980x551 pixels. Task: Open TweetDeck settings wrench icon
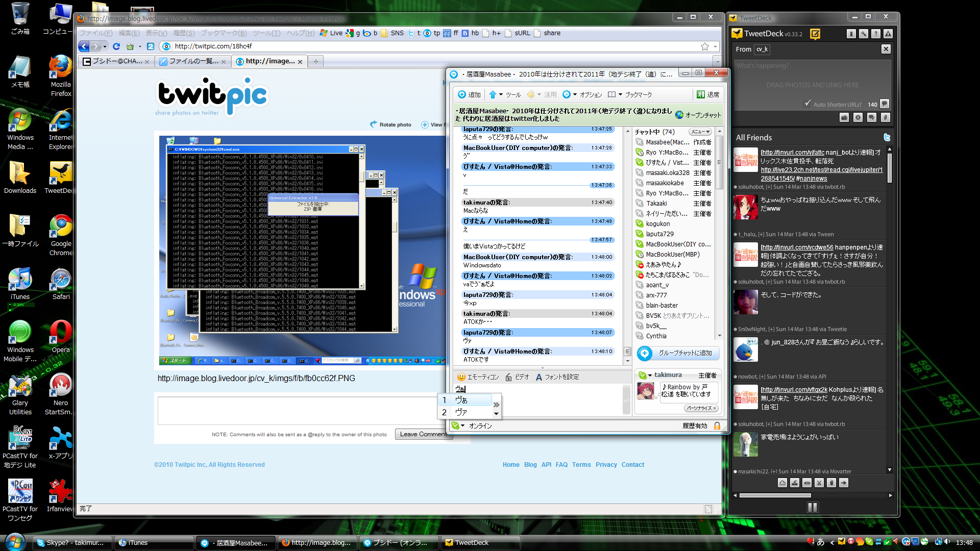(864, 34)
